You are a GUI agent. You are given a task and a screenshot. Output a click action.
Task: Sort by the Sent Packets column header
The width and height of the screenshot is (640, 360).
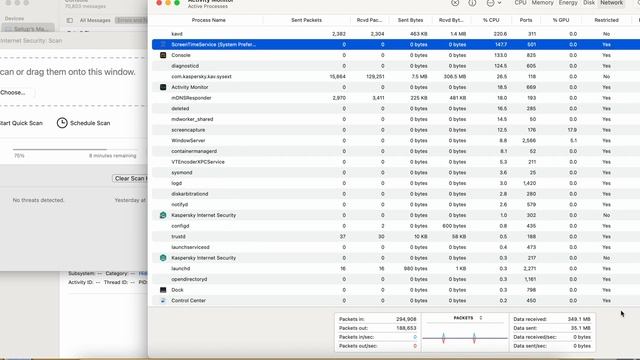[307, 20]
